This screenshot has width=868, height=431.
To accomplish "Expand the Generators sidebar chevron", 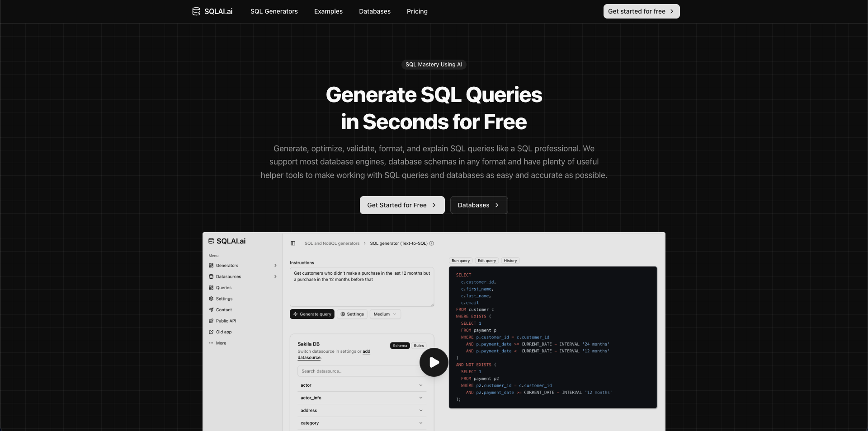I will [275, 266].
